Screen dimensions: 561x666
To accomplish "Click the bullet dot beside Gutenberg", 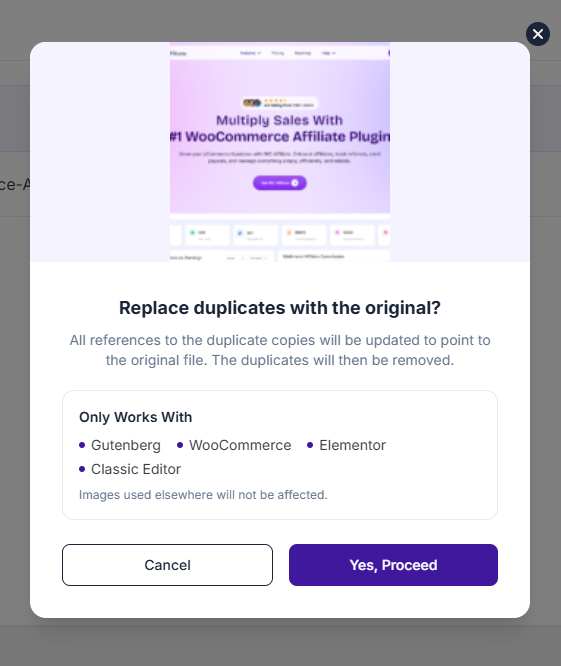I will pos(82,445).
